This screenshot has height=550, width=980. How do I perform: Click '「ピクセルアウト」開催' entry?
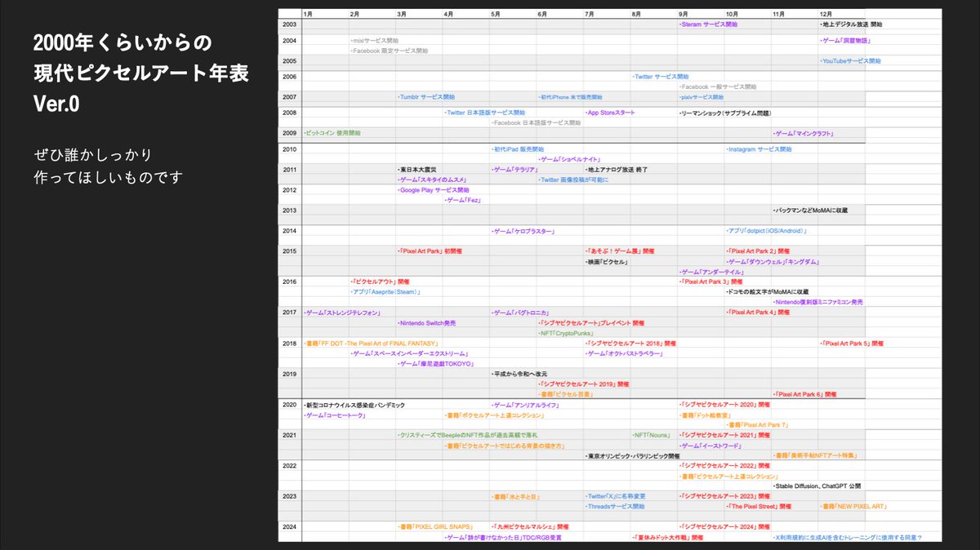tap(379, 282)
